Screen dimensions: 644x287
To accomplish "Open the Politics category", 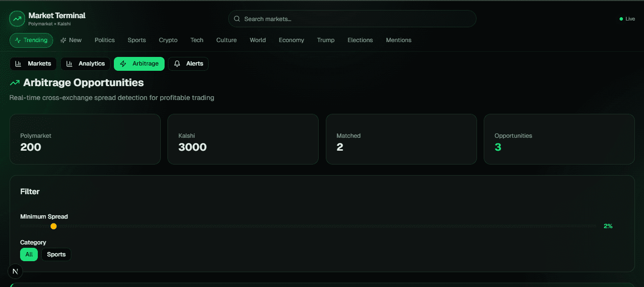I will pyautogui.click(x=105, y=40).
